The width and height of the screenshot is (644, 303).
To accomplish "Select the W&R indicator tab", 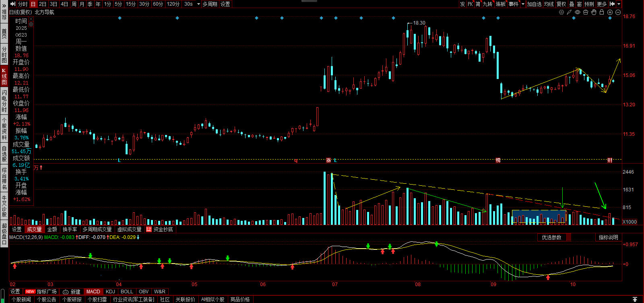I will [x=160, y=292].
